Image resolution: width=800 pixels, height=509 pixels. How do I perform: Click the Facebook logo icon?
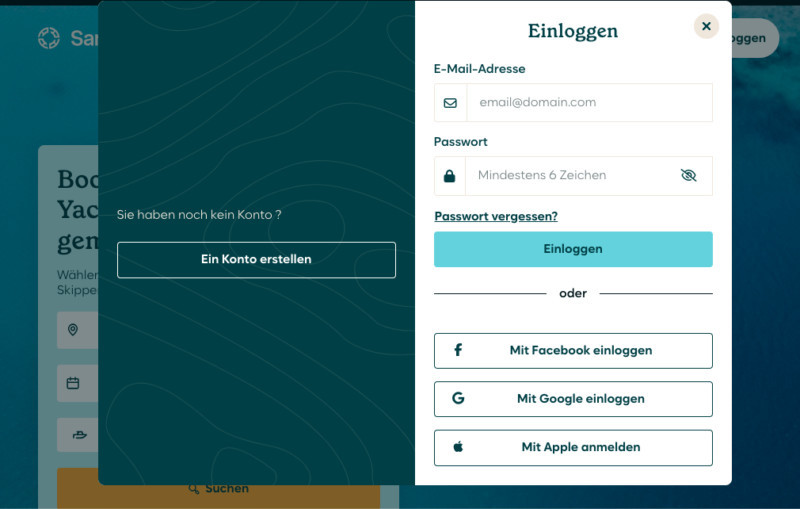pos(458,350)
